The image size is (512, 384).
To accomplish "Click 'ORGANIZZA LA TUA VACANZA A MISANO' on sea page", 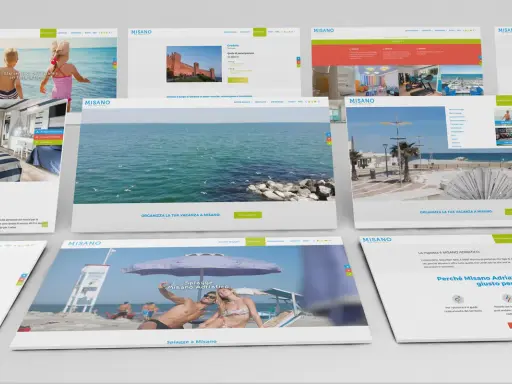I will pyautogui.click(x=180, y=215).
